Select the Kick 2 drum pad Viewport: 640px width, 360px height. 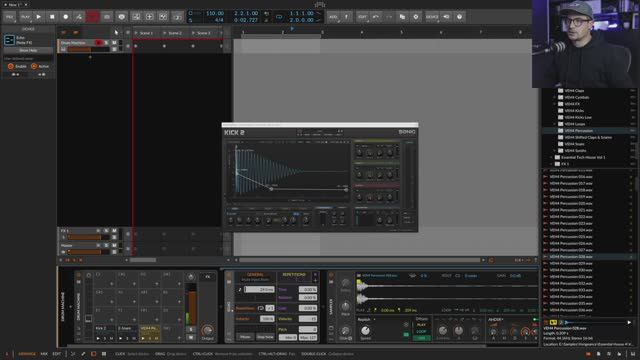pyautogui.click(x=106, y=333)
